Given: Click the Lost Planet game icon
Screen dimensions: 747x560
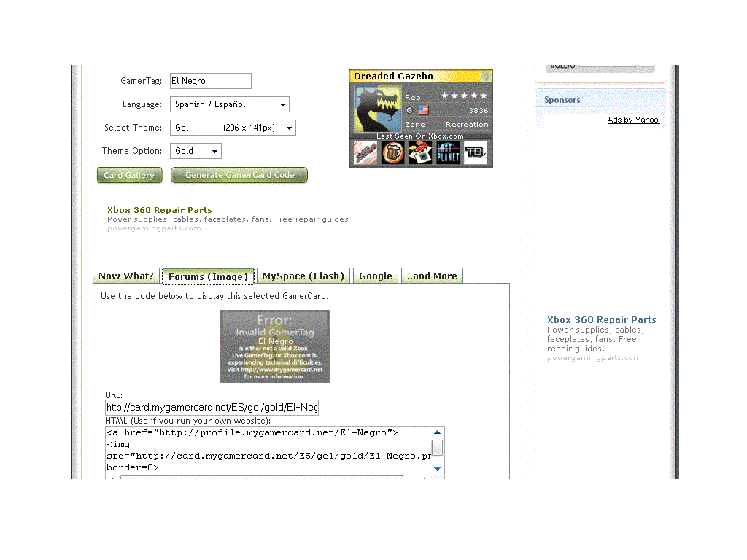Looking at the screenshot, I should click(x=449, y=153).
